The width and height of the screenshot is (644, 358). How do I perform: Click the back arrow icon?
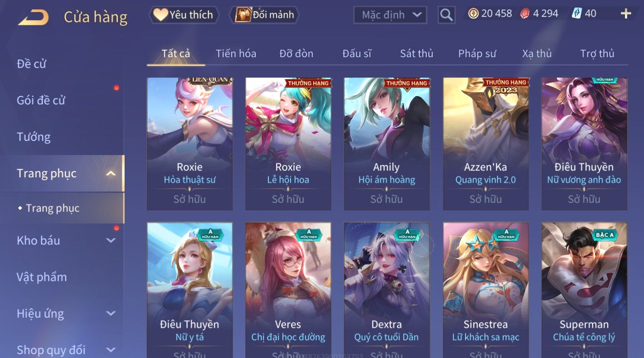click(x=33, y=17)
